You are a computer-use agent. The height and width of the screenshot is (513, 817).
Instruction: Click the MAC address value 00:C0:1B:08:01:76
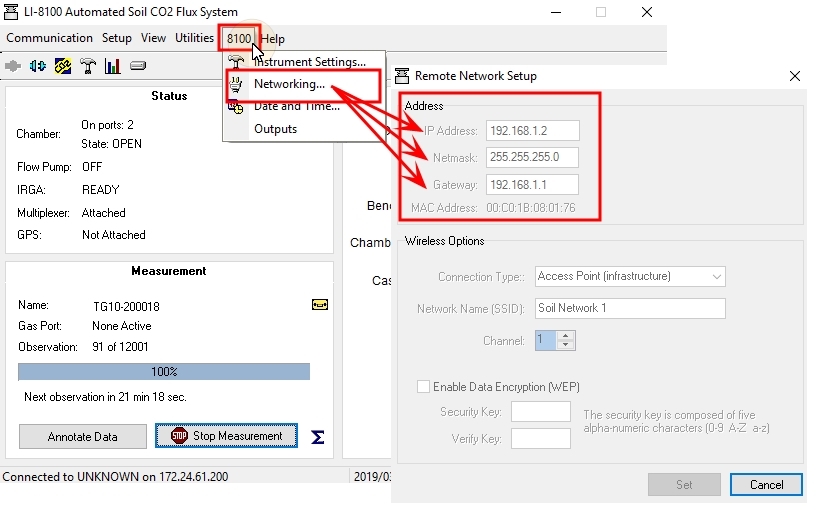point(530,208)
